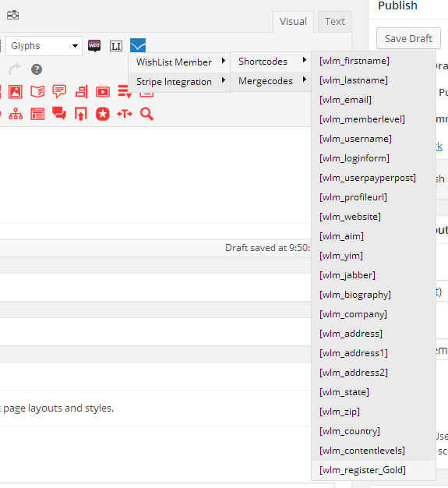This screenshot has height=488, width=448.
Task: Click the red open book icon
Action: [x=37, y=92]
